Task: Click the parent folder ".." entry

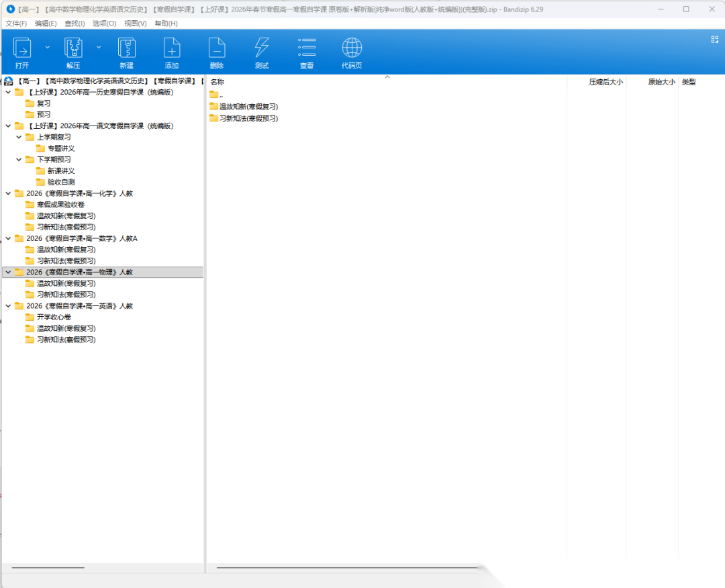Action: click(215, 95)
